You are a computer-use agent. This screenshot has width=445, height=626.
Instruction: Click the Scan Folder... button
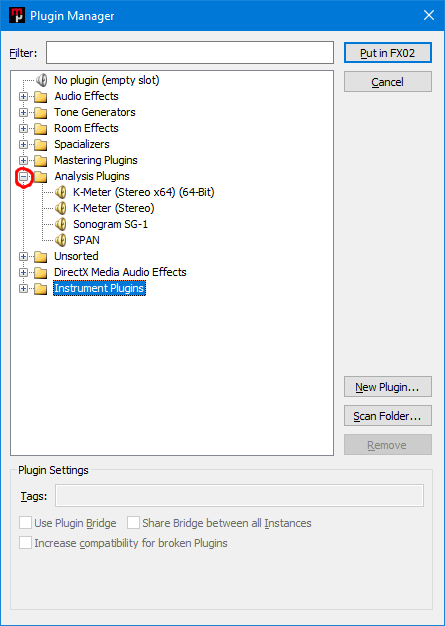pyautogui.click(x=388, y=416)
